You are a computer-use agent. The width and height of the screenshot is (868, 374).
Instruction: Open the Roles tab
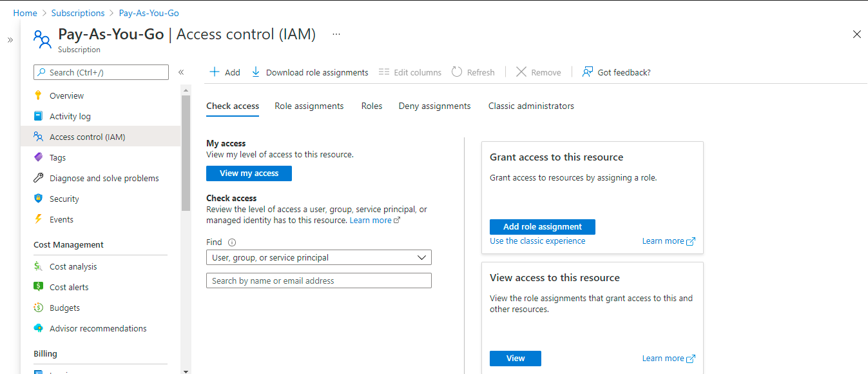pyautogui.click(x=372, y=106)
